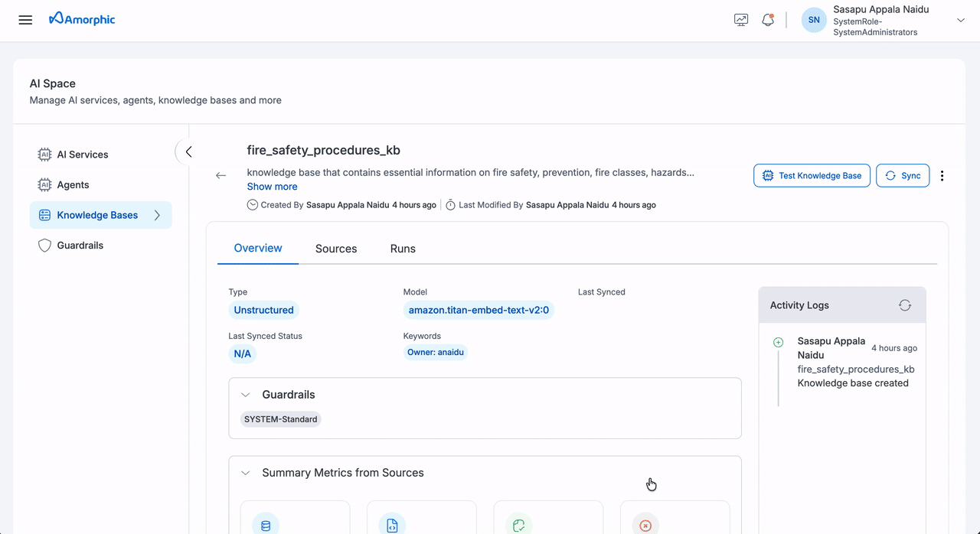This screenshot has width=980, height=534.
Task: Switch to the Sources tab
Action: (335, 249)
